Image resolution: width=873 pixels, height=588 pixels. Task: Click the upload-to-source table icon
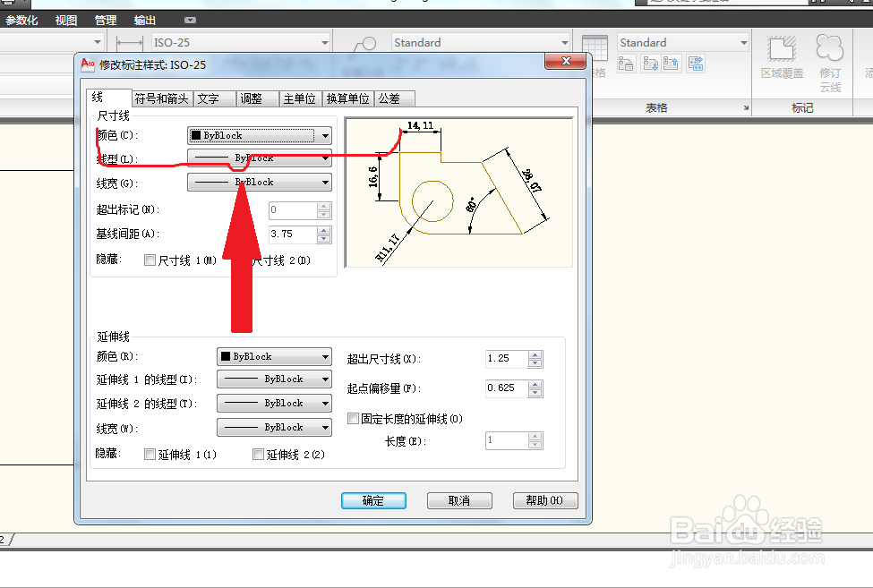coord(671,64)
